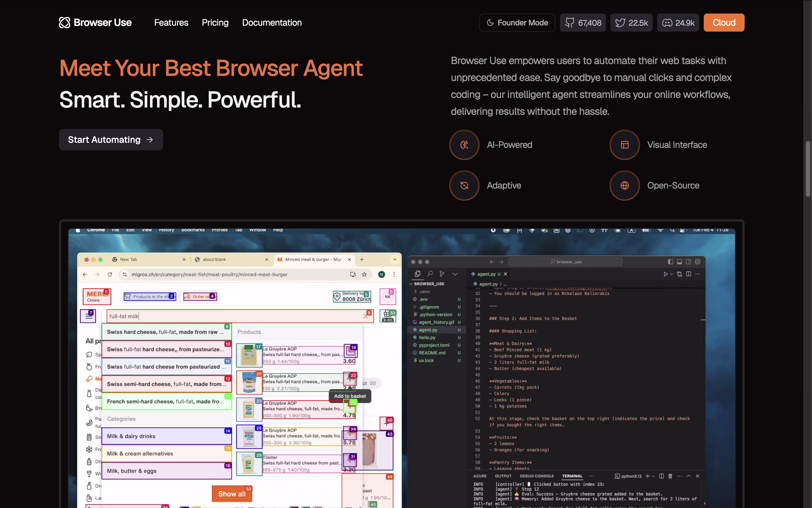Switch to the DEBUG CONSOLE panel tab

click(537, 476)
